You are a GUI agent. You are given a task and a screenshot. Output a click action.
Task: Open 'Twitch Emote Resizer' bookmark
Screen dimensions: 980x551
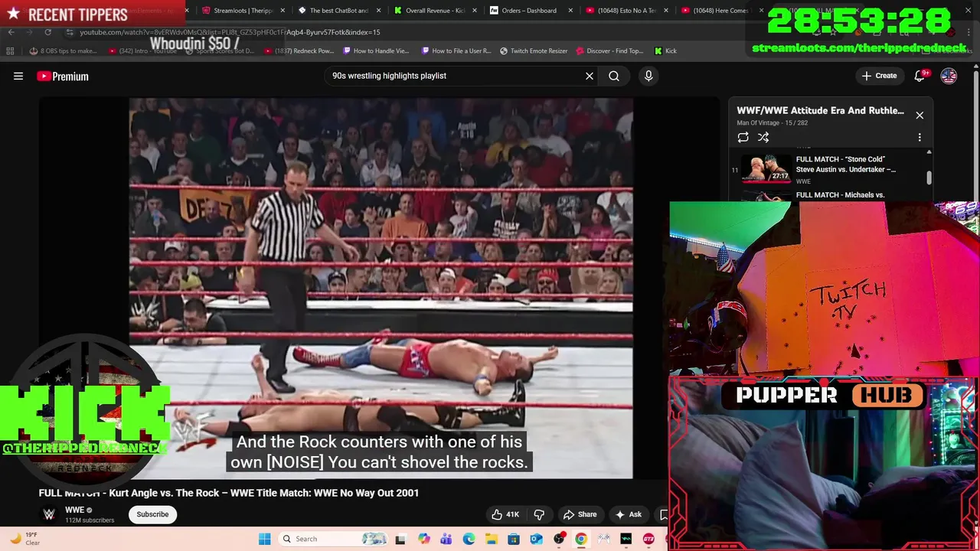[x=534, y=51]
